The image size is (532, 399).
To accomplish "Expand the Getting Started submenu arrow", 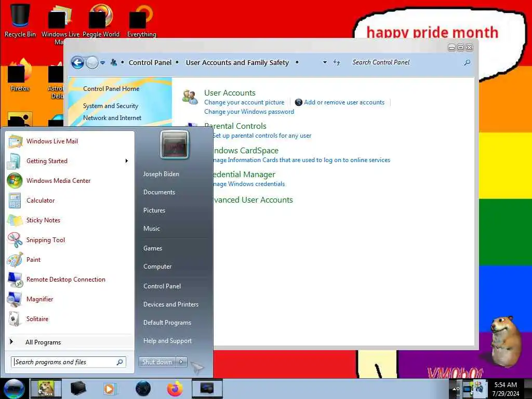I will pos(127,161).
